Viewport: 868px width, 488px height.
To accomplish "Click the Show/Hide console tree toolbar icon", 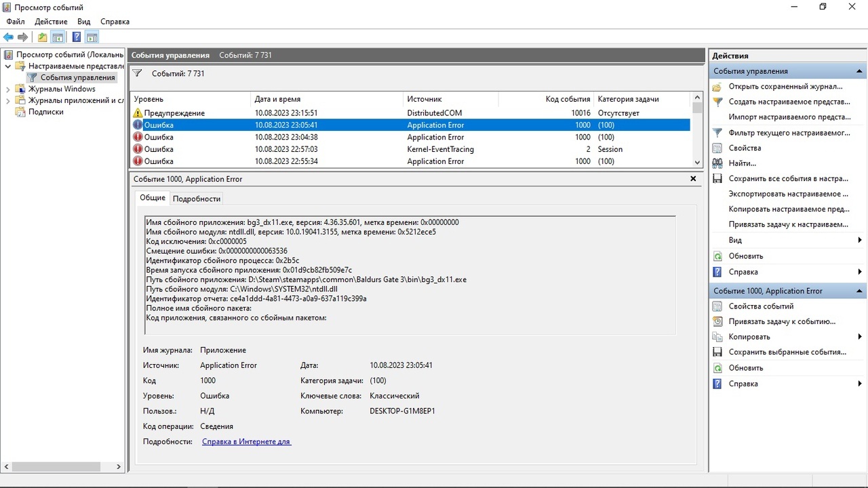I will point(58,37).
